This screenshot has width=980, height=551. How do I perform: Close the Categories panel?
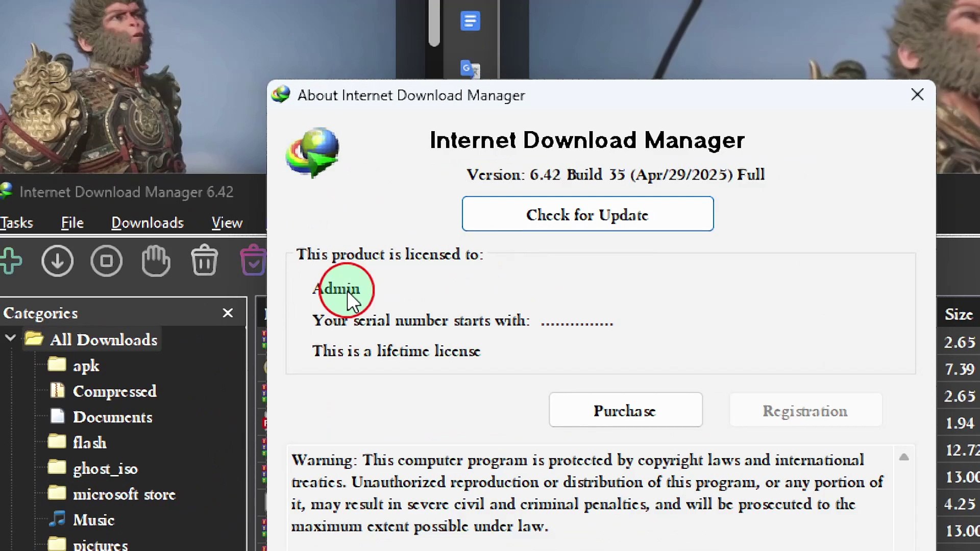click(x=228, y=313)
